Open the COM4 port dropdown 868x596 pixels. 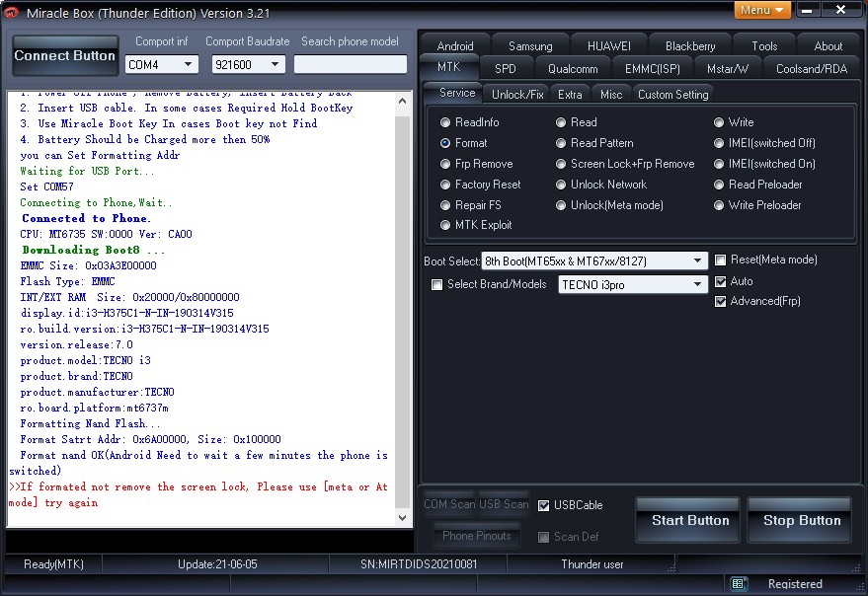pyautogui.click(x=161, y=65)
